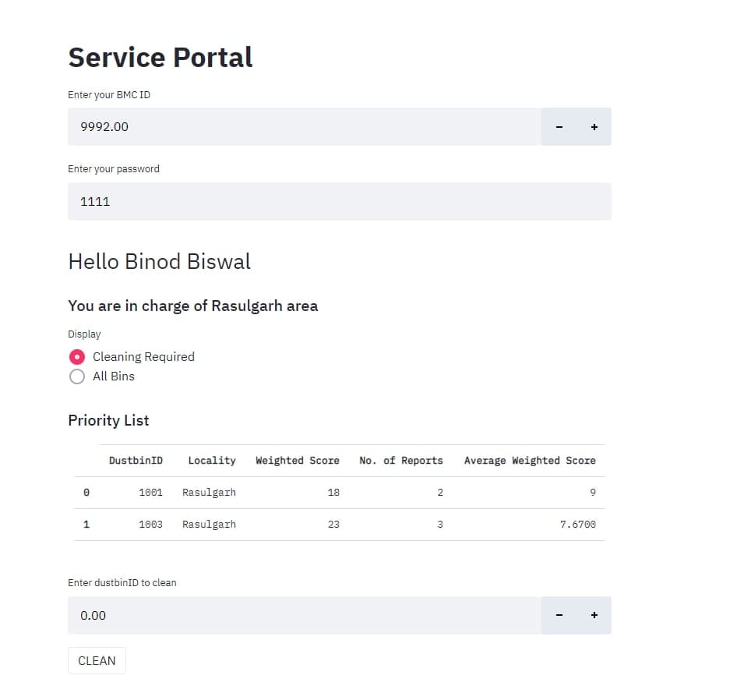The image size is (737, 700).
Task: Click the 7.6700 average score cell
Action: [x=577, y=524]
